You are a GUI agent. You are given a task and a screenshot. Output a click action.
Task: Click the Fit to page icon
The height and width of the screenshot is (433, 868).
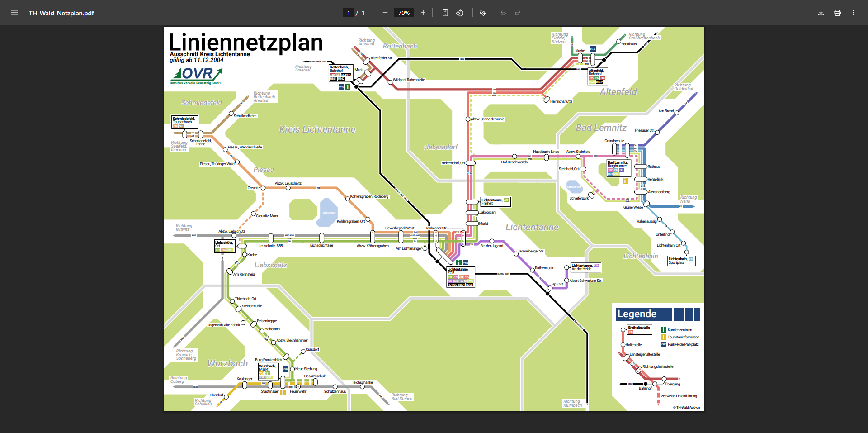[x=445, y=13]
